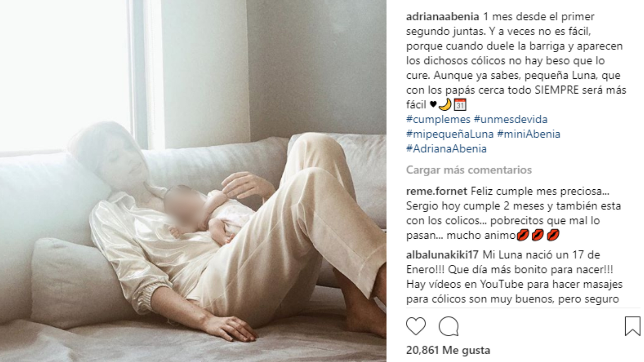Open the #mipequeñaLuna hashtag
This screenshot has height=362, width=644.
pos(450,134)
